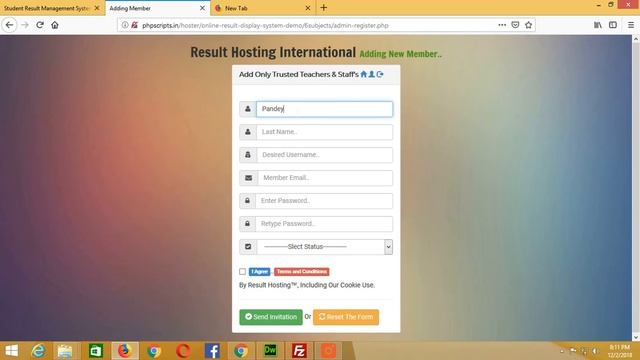640x360 pixels.
Task: Open Facebook app from the taskbar
Action: pyautogui.click(x=212, y=351)
